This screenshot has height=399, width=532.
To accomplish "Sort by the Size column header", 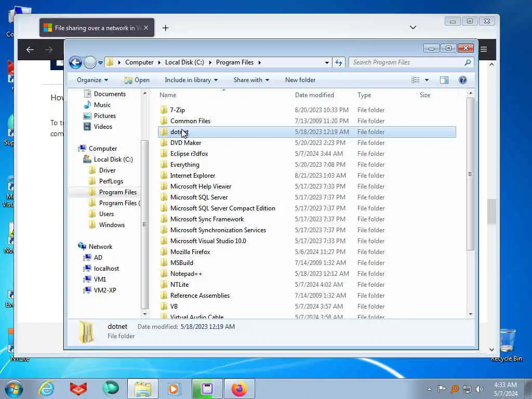I will point(425,95).
